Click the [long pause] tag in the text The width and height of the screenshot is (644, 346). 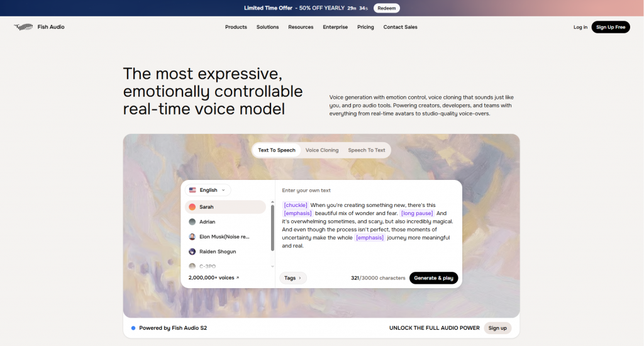[x=417, y=213]
